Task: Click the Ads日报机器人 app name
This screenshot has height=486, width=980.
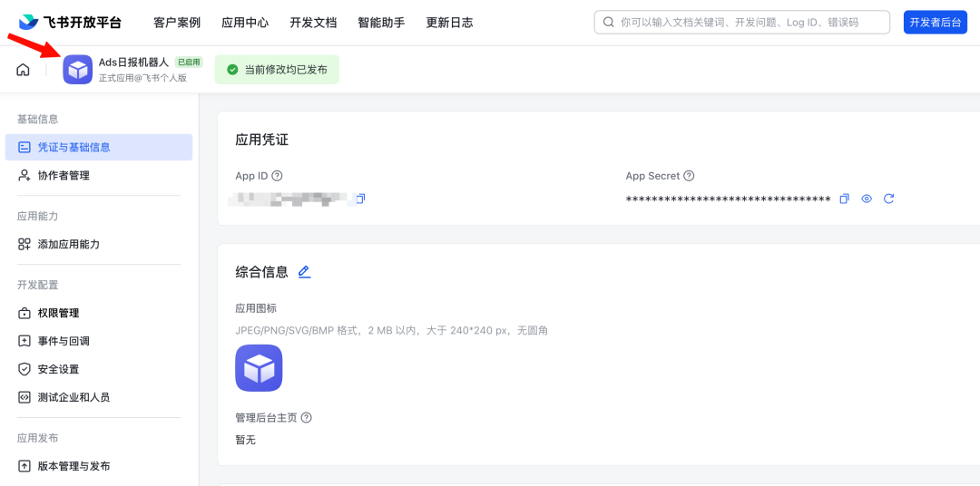Action: click(133, 62)
